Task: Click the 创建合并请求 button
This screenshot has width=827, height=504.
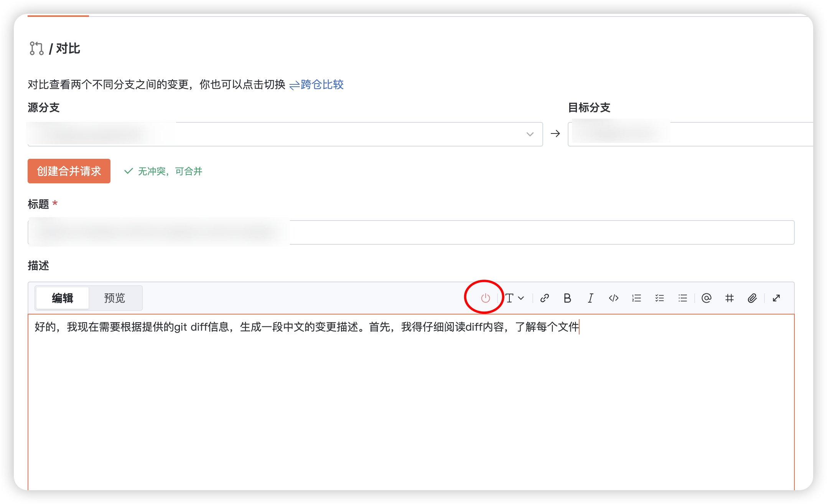Action: click(x=69, y=171)
